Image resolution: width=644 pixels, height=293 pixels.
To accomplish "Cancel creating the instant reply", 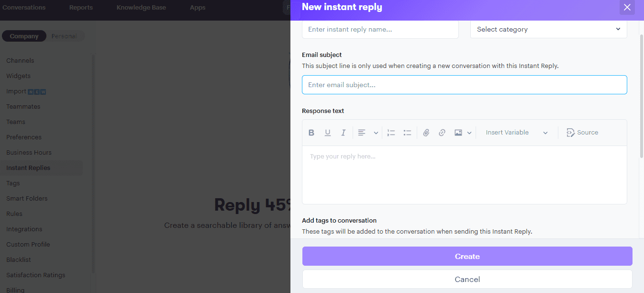I will 467,279.
